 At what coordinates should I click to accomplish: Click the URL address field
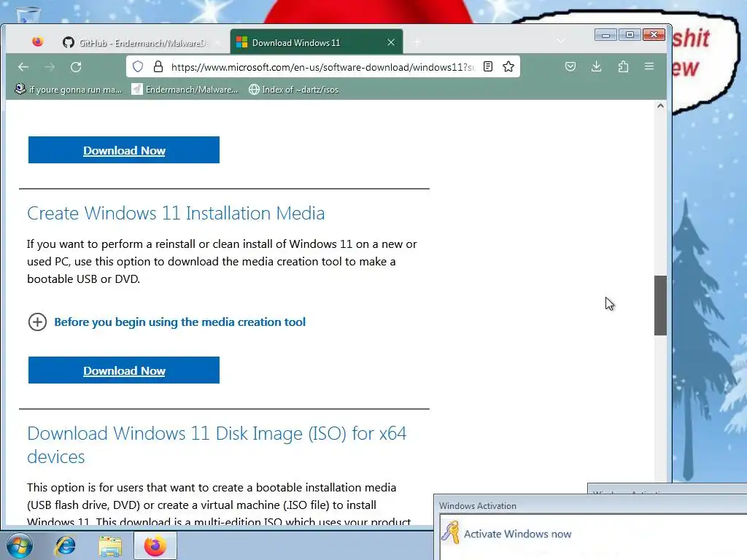(x=322, y=67)
